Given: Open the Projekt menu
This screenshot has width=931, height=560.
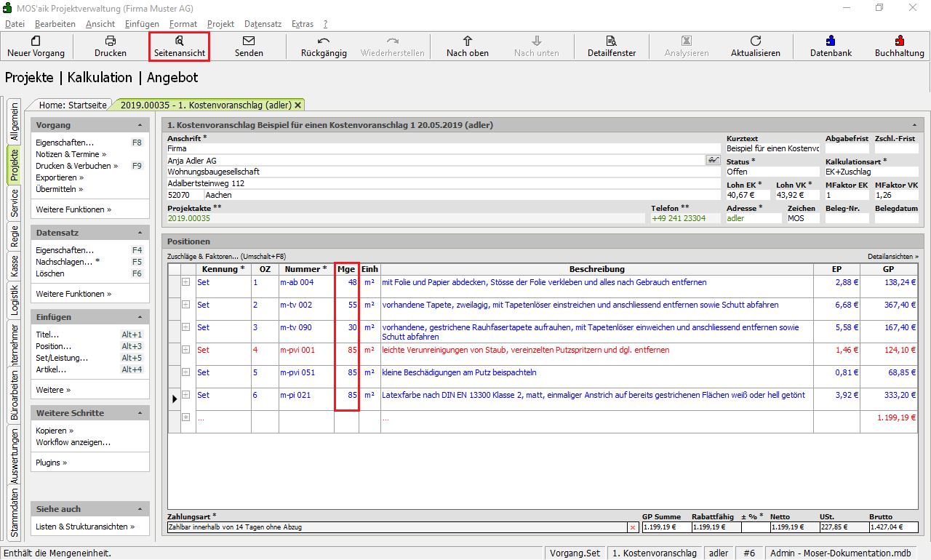Looking at the screenshot, I should (220, 24).
